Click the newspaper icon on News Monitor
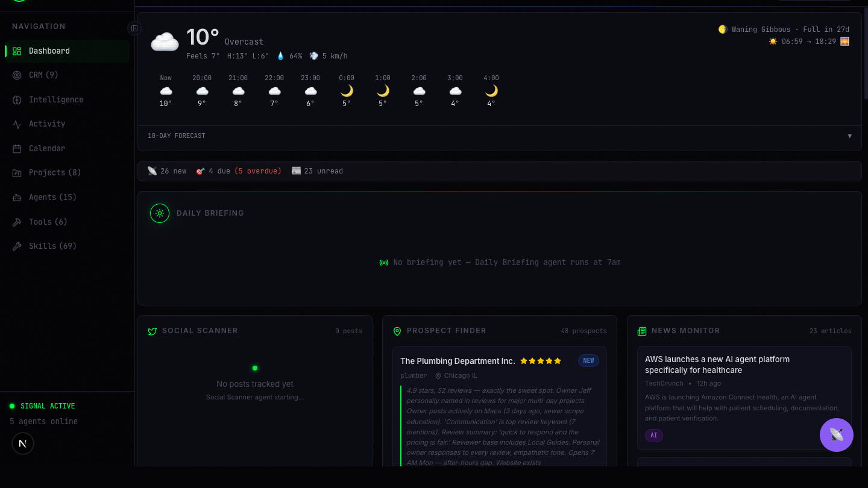Viewport: 868px width, 488px height. coord(641,330)
